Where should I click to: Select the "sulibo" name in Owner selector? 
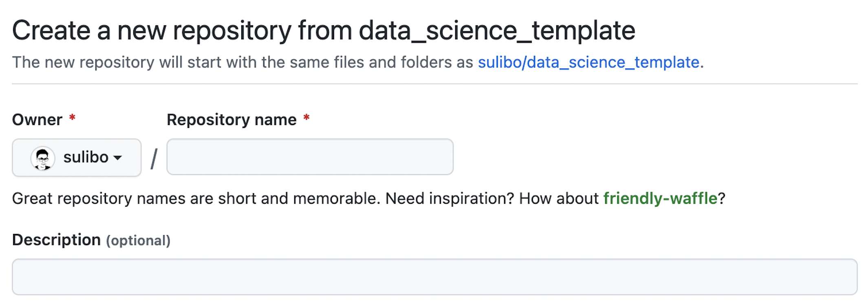point(86,157)
